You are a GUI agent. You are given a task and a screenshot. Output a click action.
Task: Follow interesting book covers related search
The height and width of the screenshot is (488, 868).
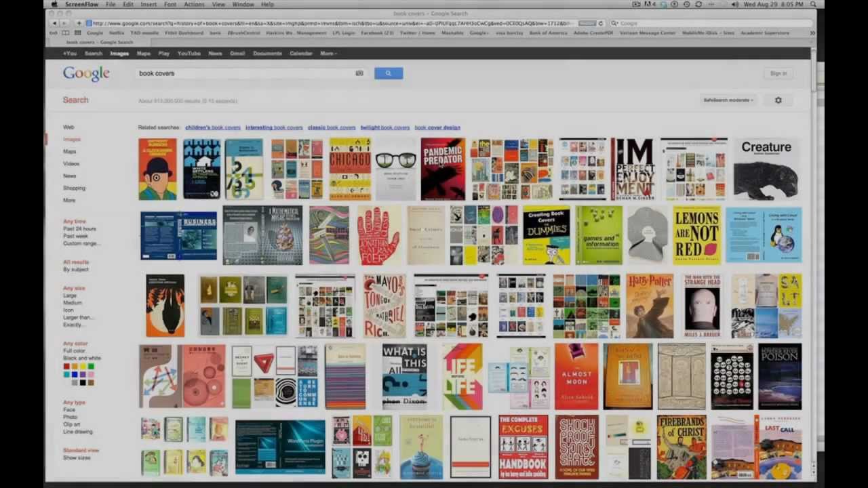tap(274, 127)
